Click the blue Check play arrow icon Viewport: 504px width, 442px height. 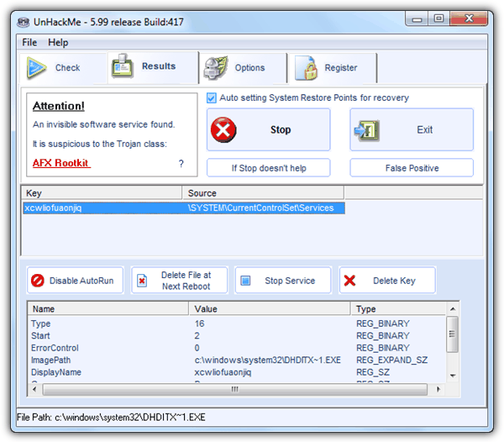(x=36, y=67)
